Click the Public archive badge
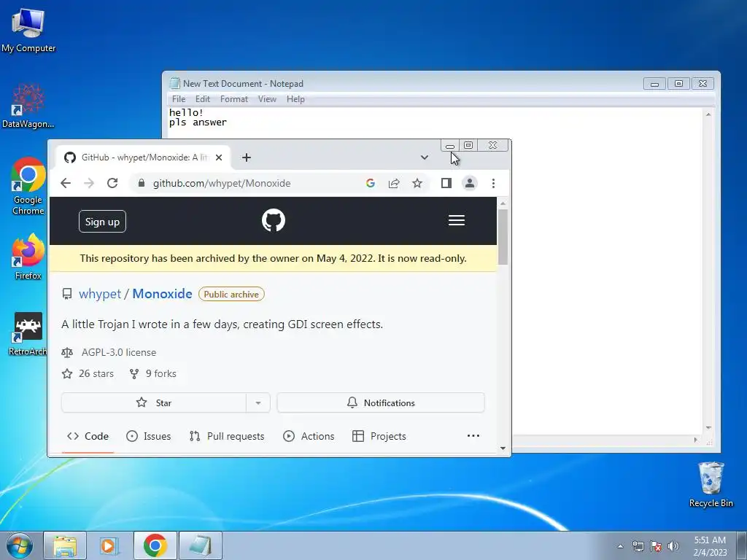The image size is (747, 560). click(x=231, y=295)
